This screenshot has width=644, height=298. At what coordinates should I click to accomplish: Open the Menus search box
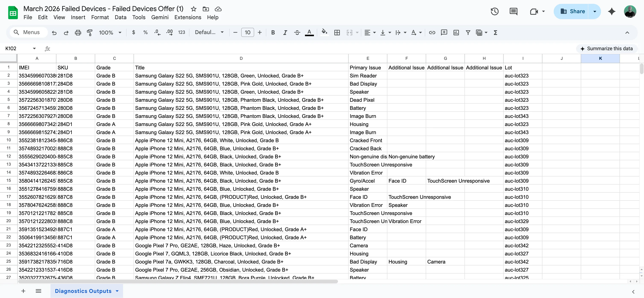[29, 33]
